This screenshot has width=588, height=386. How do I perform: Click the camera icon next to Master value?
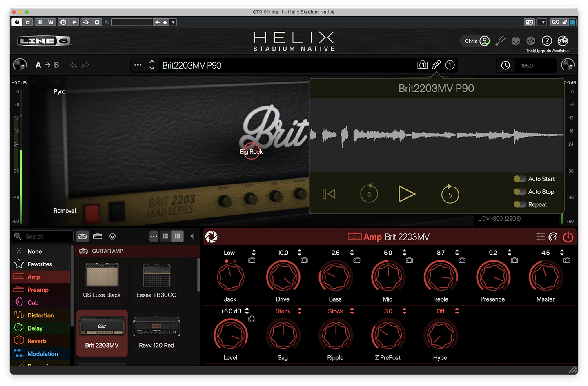[567, 260]
